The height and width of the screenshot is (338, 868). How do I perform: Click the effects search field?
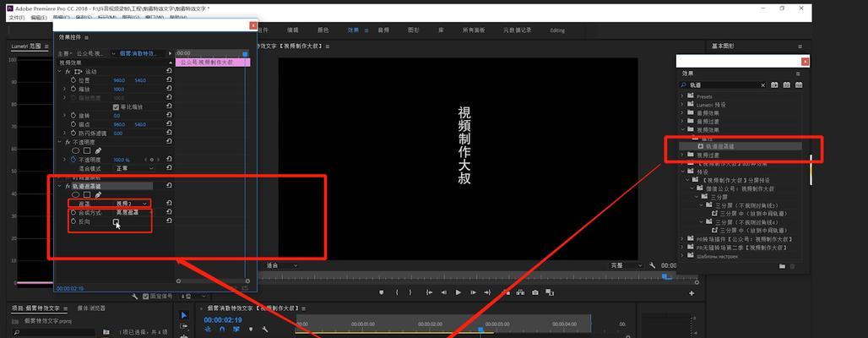point(723,85)
